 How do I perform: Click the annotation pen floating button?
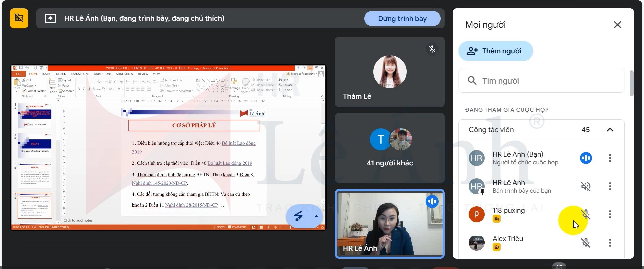coord(298,216)
